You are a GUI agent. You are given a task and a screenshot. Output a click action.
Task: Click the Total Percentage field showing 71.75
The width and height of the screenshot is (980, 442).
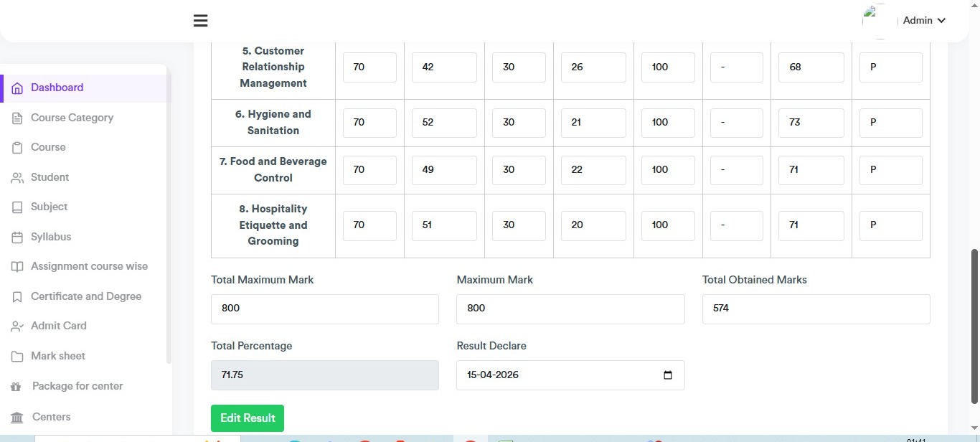325,375
